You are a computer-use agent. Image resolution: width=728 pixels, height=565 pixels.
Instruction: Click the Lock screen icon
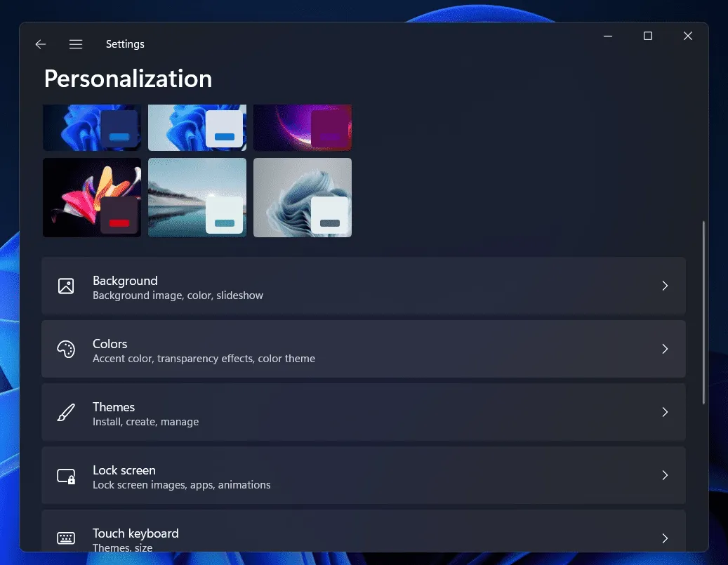tap(66, 476)
